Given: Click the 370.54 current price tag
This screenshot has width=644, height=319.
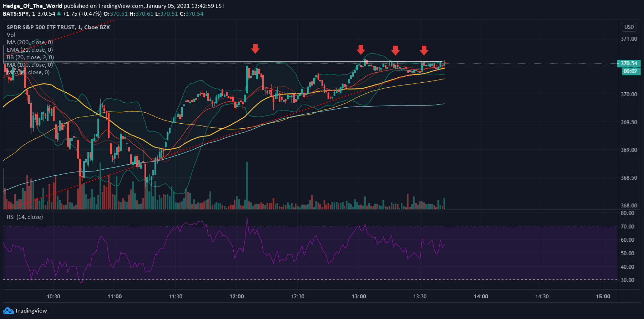Looking at the screenshot, I should click(629, 63).
